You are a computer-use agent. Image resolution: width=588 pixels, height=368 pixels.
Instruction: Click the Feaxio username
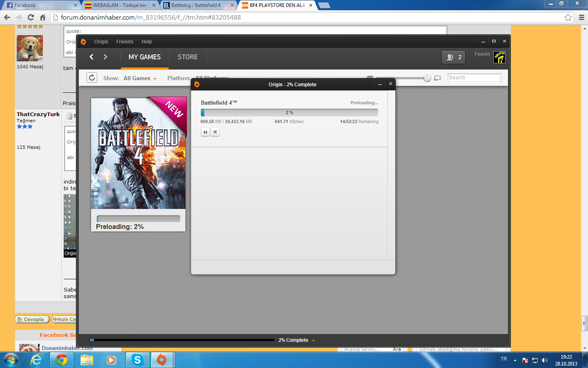tap(482, 54)
